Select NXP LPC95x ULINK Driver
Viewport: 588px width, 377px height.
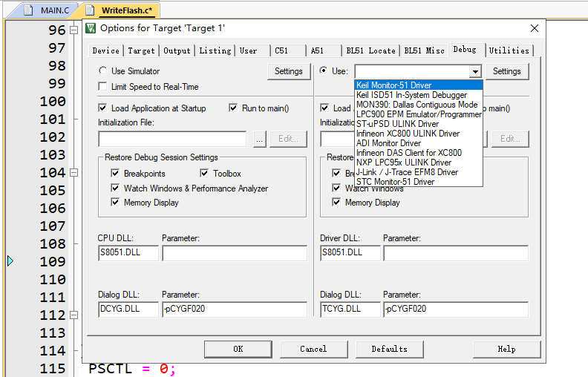[x=419, y=163]
